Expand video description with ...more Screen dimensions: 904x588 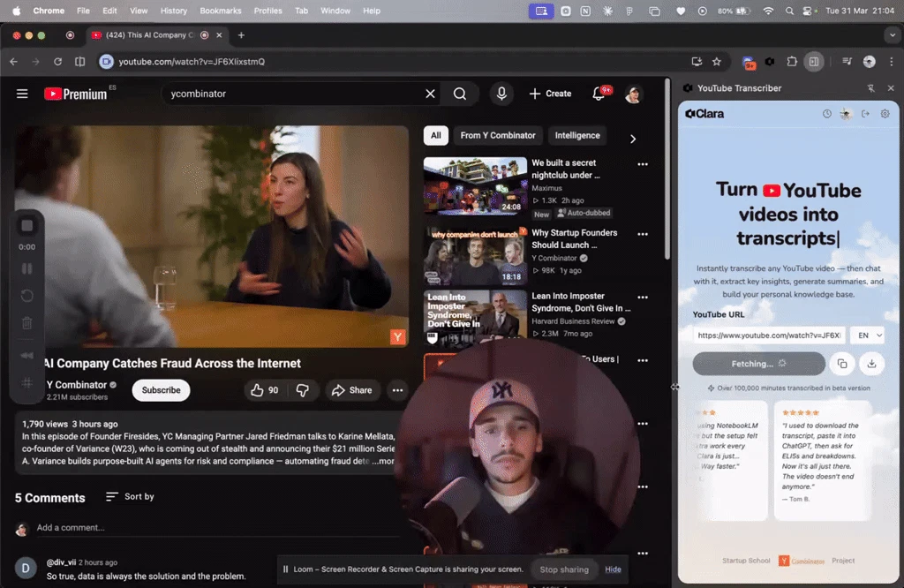pyautogui.click(x=383, y=461)
